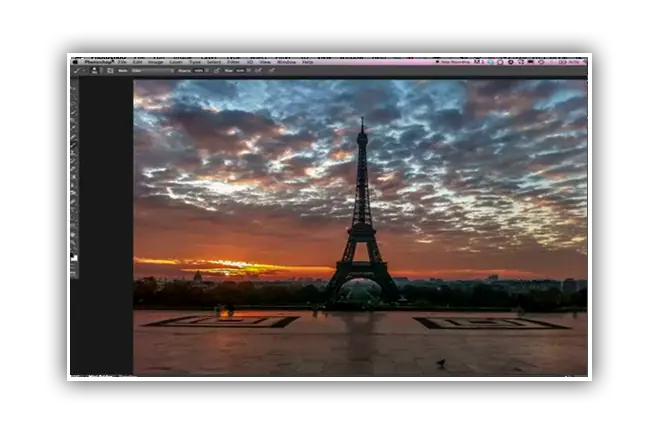The height and width of the screenshot is (434, 656).
Task: Open the Filter menu
Action: [x=231, y=61]
